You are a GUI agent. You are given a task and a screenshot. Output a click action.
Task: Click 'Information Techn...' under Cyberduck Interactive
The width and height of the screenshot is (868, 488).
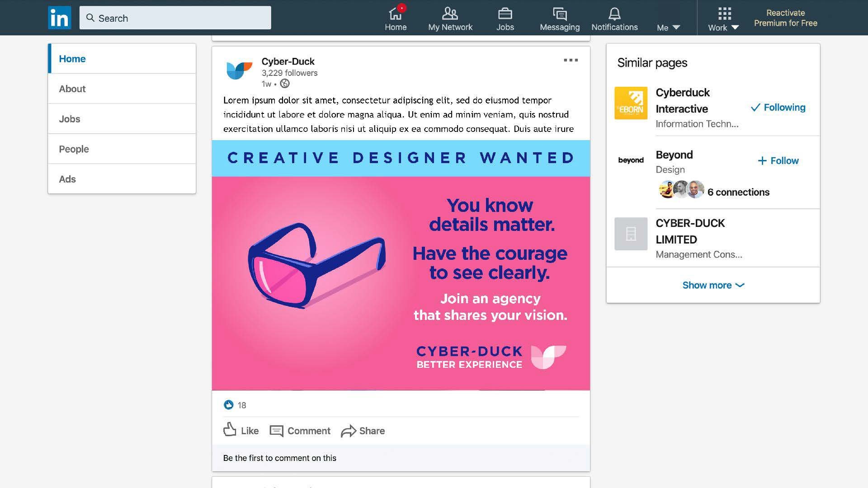[x=697, y=123]
